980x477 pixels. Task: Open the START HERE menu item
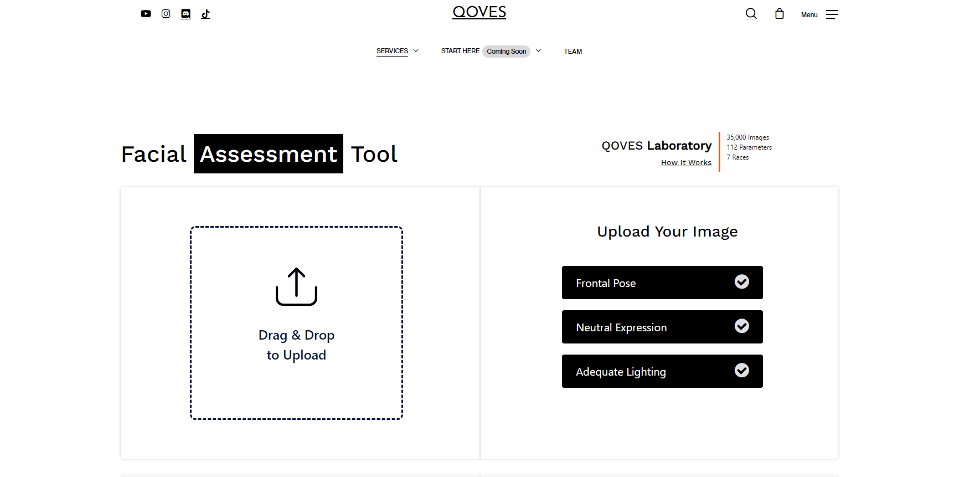[460, 51]
